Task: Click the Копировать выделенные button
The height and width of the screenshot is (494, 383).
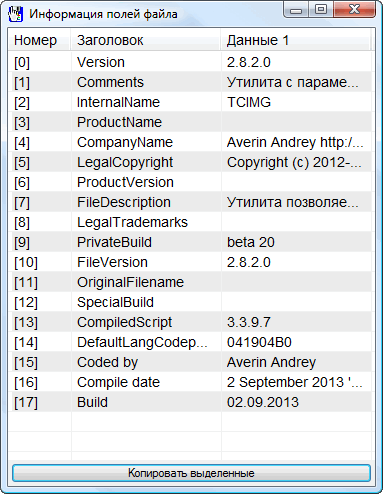Action: 191,473
